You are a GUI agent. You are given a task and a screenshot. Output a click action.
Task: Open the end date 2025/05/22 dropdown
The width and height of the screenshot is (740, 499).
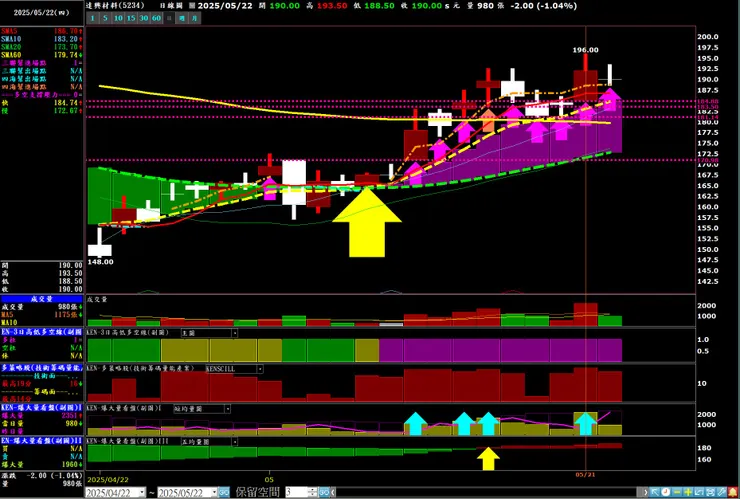tap(215, 492)
